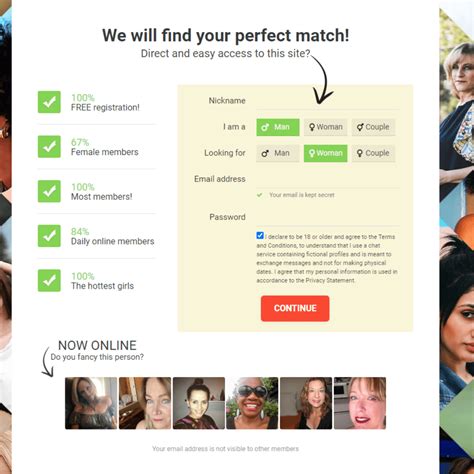
Task: Choose Couple in the Looking for row
Action: tap(373, 153)
